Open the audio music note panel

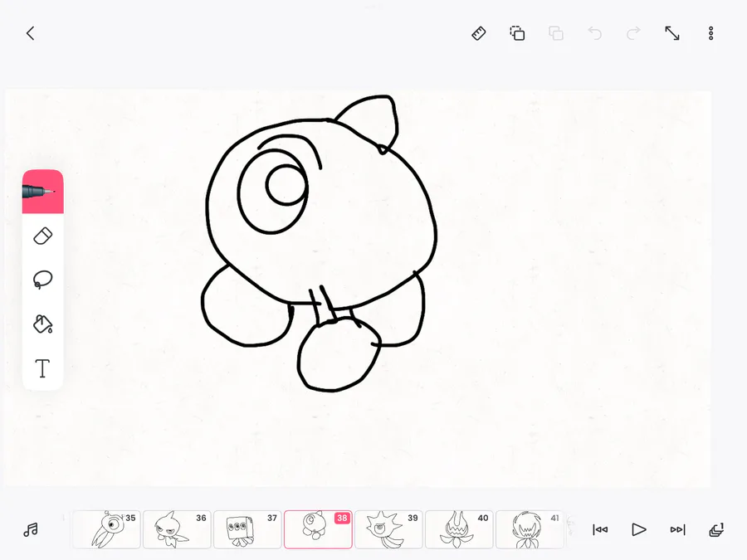click(31, 529)
